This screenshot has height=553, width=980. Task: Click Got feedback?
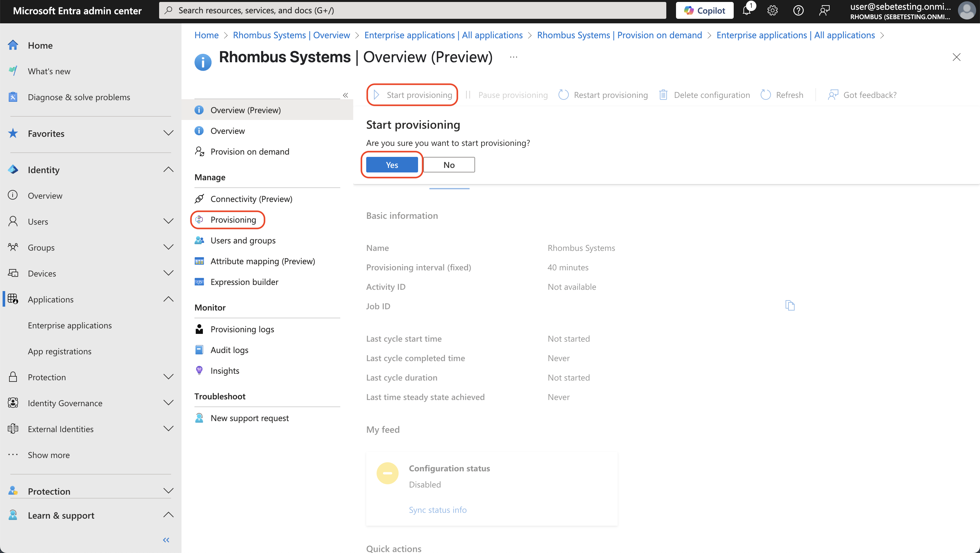(862, 95)
